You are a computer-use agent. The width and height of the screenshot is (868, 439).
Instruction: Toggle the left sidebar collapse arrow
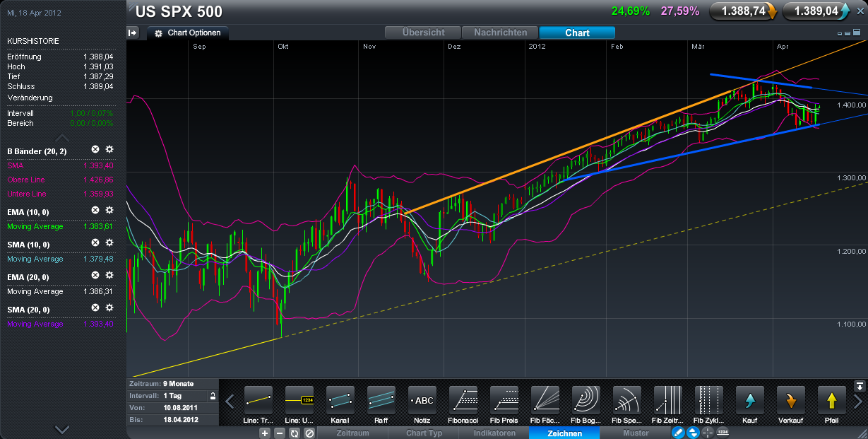133,33
